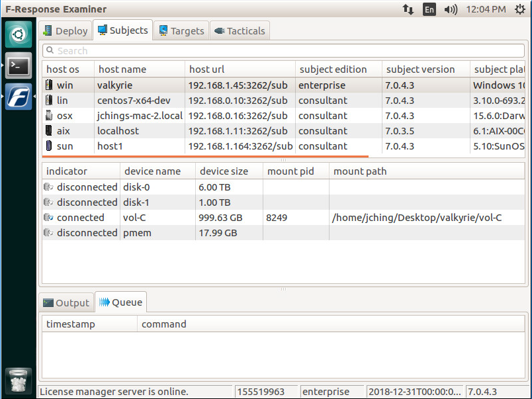The width and height of the screenshot is (532, 399).
Task: Click subject version 7.0.3.5
Action: point(400,131)
